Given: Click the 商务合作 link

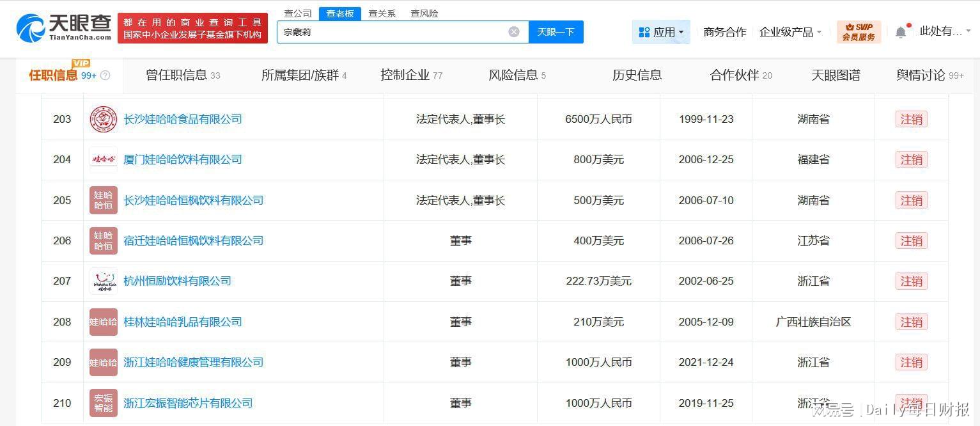Looking at the screenshot, I should tap(724, 32).
